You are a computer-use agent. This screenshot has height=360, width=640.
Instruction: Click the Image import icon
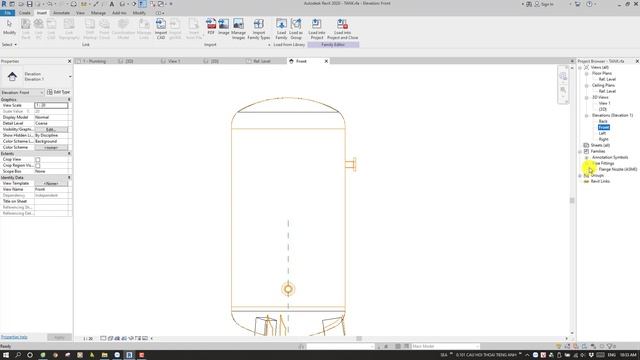pos(224,27)
